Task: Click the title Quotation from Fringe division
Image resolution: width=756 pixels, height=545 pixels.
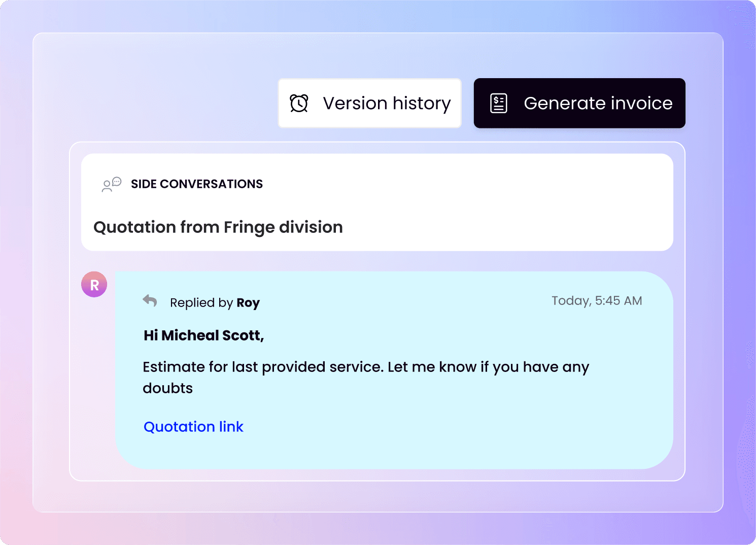Action: point(218,227)
